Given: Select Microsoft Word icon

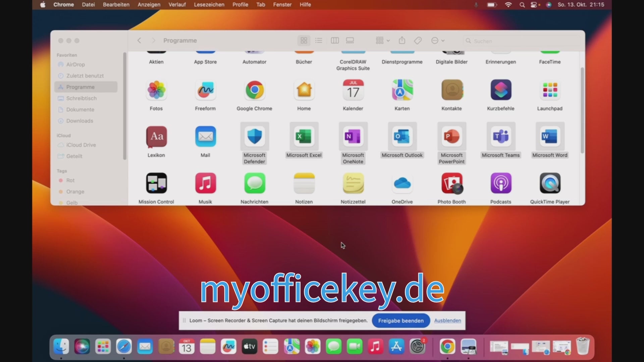Looking at the screenshot, I should pyautogui.click(x=550, y=137).
